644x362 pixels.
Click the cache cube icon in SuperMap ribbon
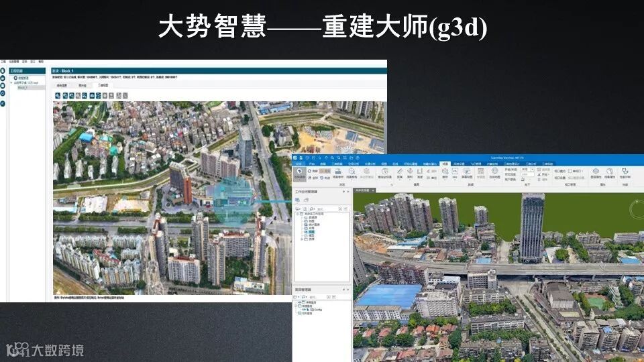point(445,172)
